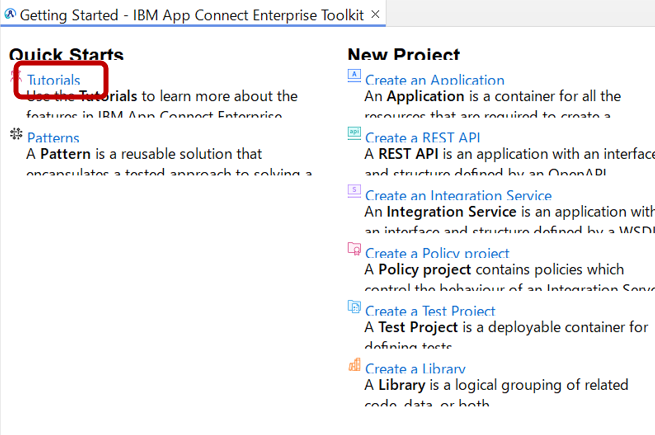Click the text starting 'An Integration Service is an application'
Image resolution: width=655 pixels, height=435 pixels.
[509, 211]
